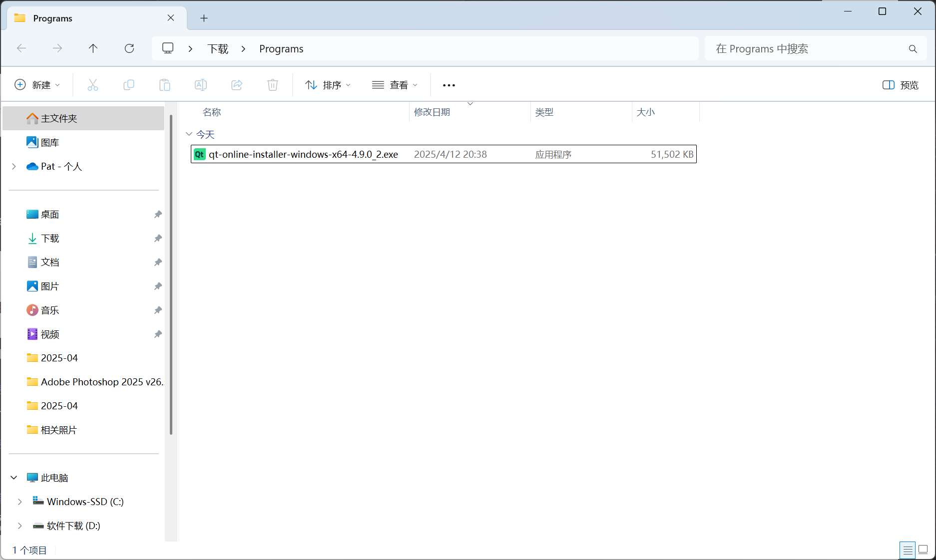This screenshot has height=560, width=936.
Task: Go back with the left arrow
Action: 21,48
